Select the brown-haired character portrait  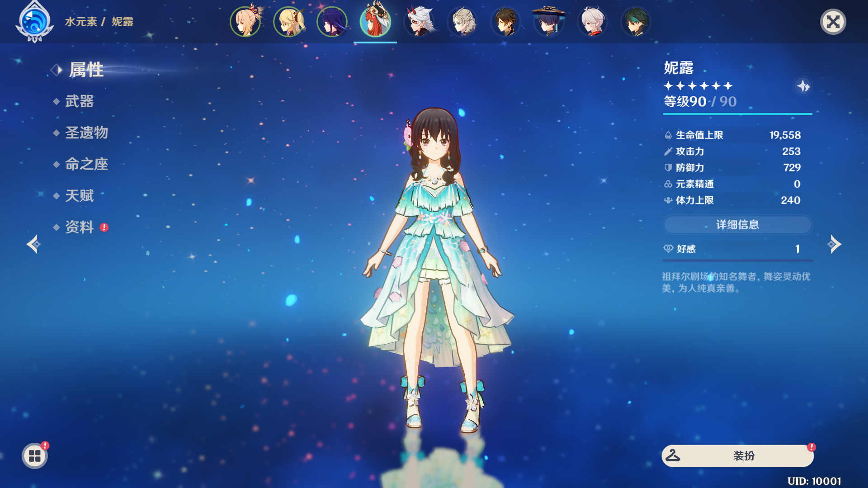click(x=505, y=22)
